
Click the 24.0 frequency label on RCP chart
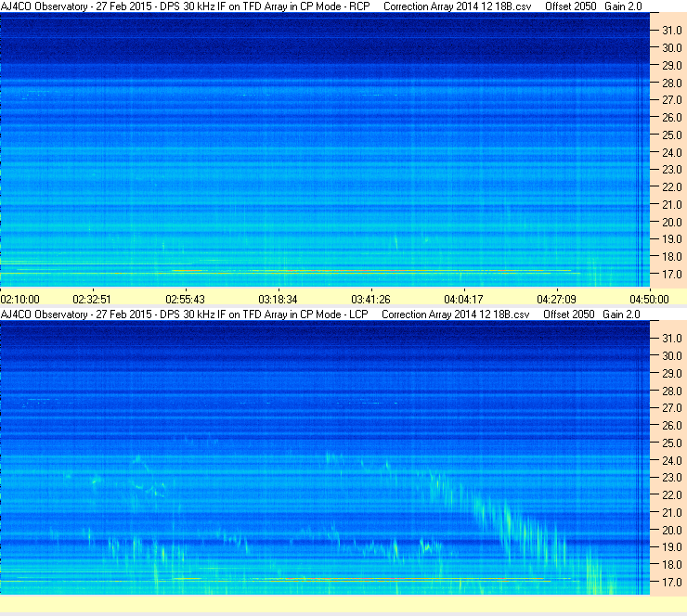coord(672,152)
